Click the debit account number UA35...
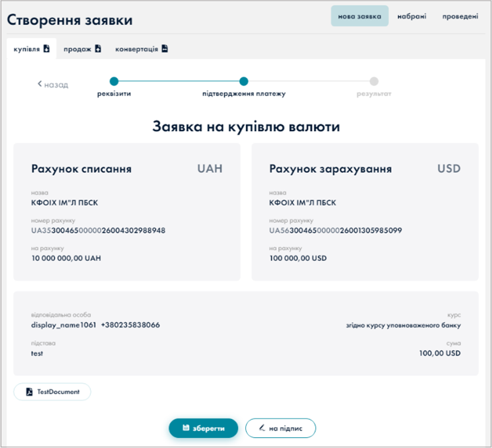 pos(98,231)
